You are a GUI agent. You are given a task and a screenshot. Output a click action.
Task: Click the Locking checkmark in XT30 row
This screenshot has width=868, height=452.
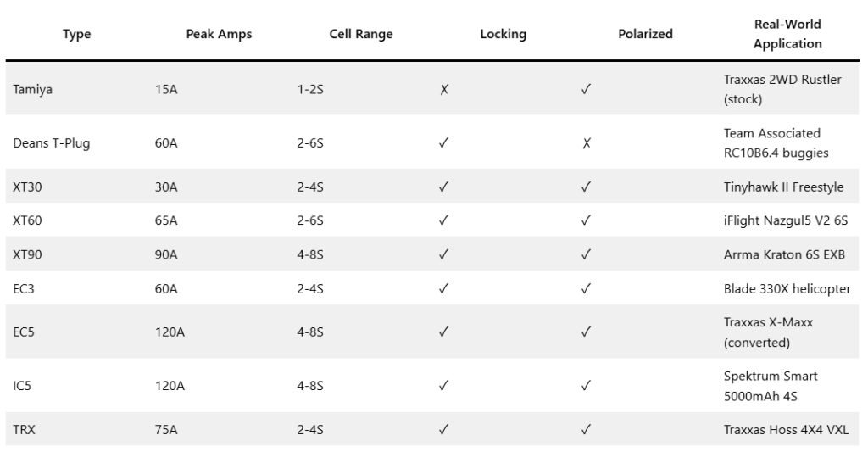click(443, 187)
